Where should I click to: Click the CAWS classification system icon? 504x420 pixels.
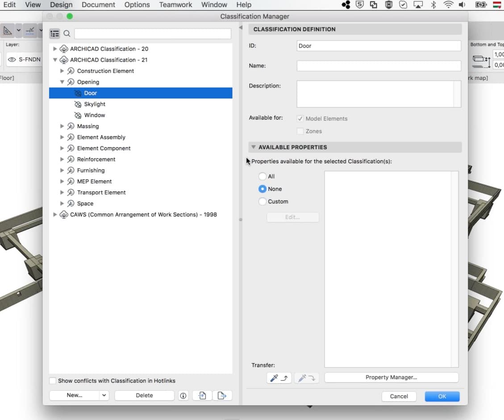pyautogui.click(x=64, y=215)
